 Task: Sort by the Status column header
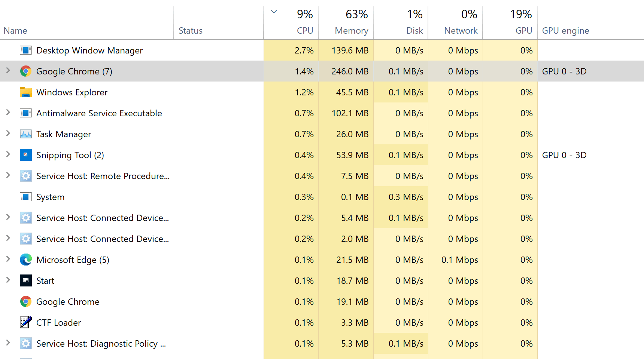click(219, 23)
